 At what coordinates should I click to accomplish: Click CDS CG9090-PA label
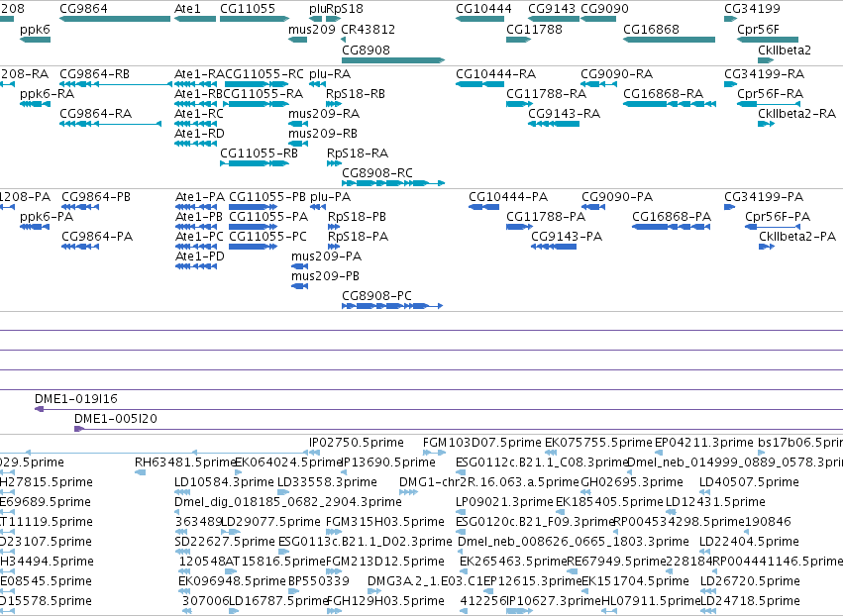(617, 197)
